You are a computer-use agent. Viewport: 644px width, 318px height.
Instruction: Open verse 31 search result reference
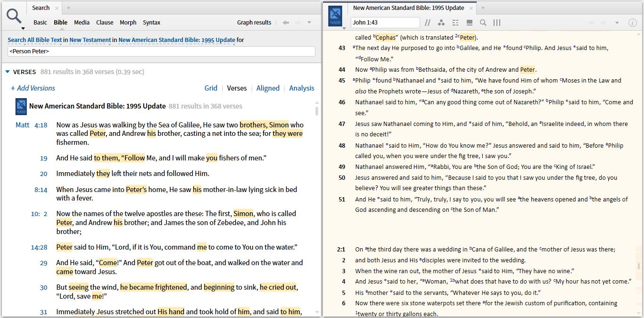click(43, 312)
